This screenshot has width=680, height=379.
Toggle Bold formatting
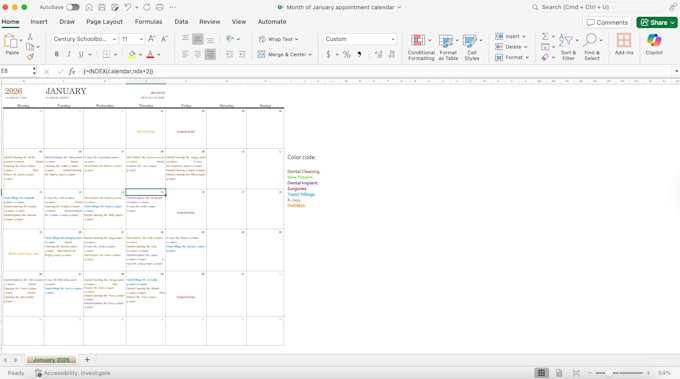point(56,54)
